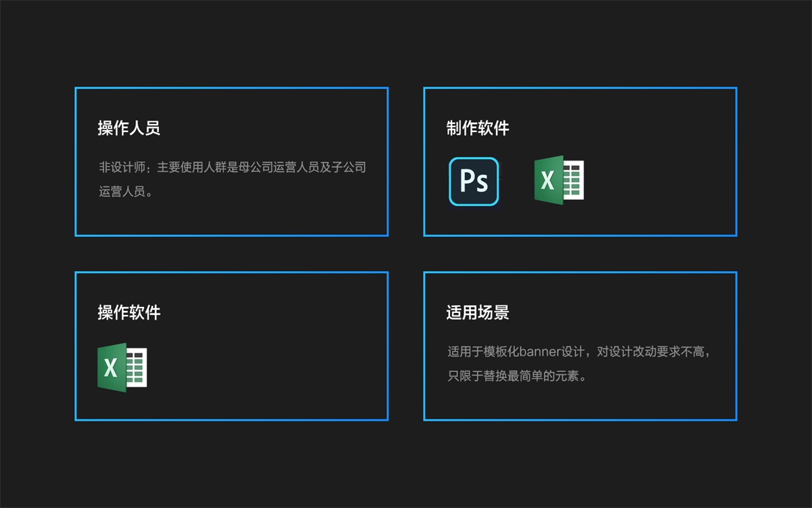Image resolution: width=812 pixels, height=508 pixels.
Task: Select the 操作软件 heading
Action: point(129,312)
